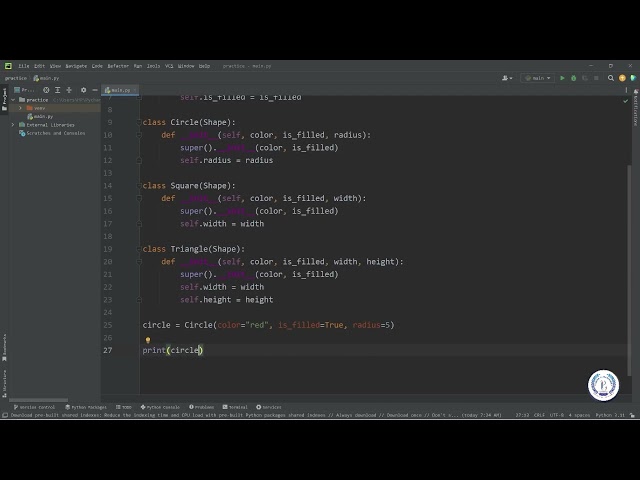
Task: Open the Help menu
Action: (204, 66)
